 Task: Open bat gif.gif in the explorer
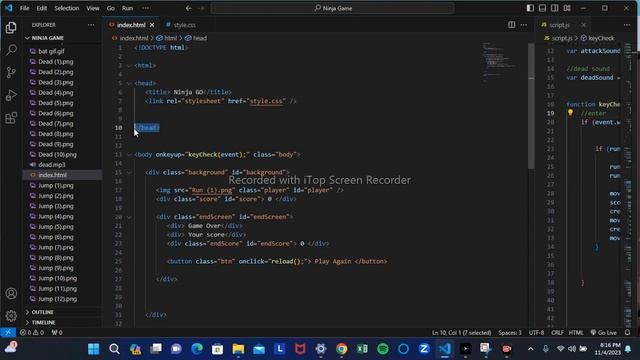click(51, 51)
